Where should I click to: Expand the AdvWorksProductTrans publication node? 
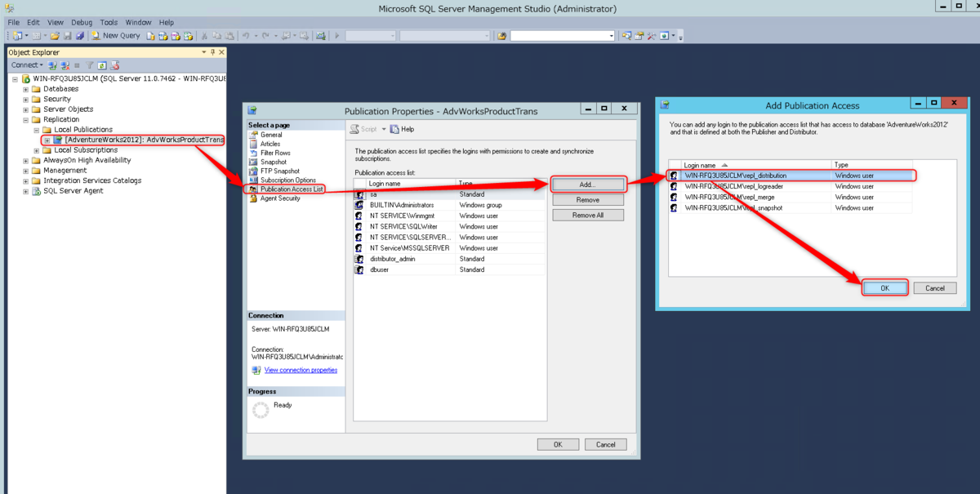[47, 140]
